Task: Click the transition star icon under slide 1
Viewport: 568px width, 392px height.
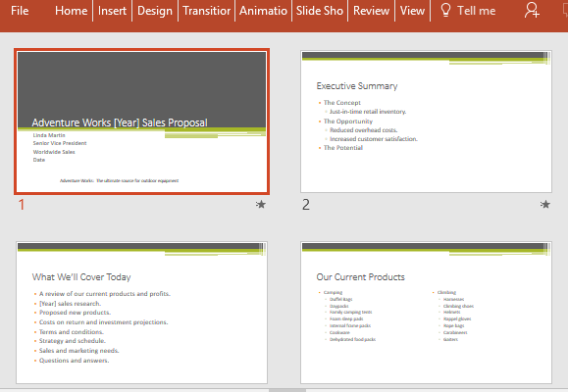Action: point(260,205)
